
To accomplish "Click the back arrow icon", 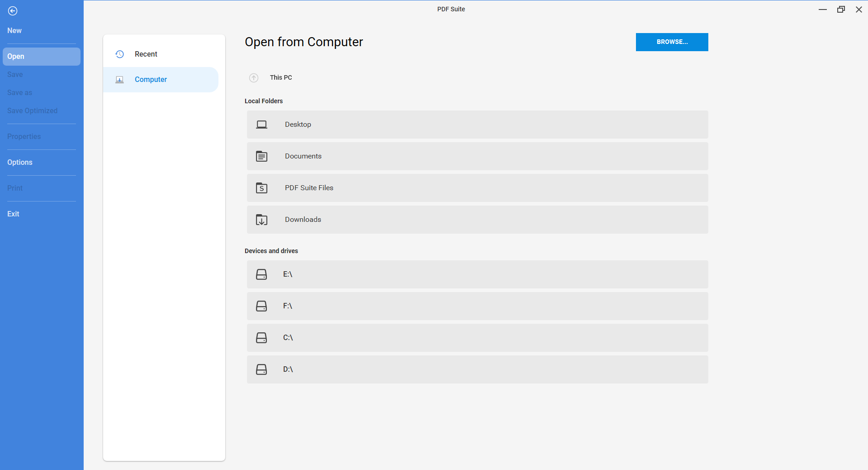I will pyautogui.click(x=13, y=11).
